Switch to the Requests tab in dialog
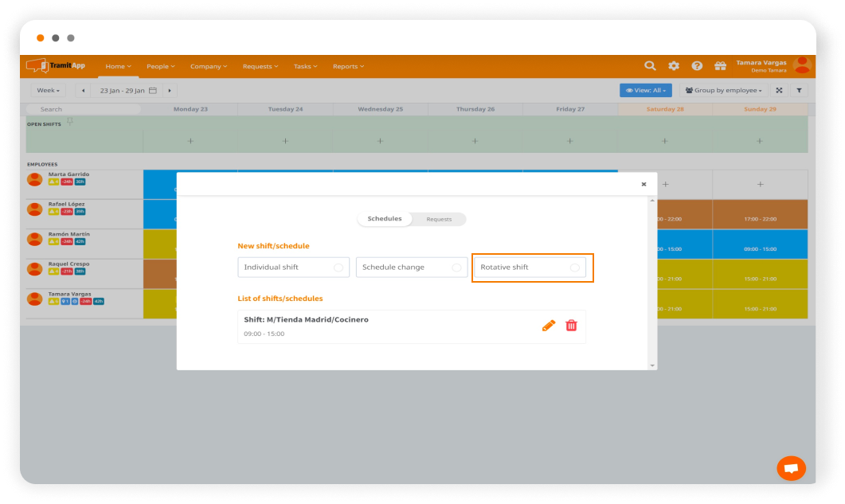The width and height of the screenshot is (845, 504). pos(439,219)
